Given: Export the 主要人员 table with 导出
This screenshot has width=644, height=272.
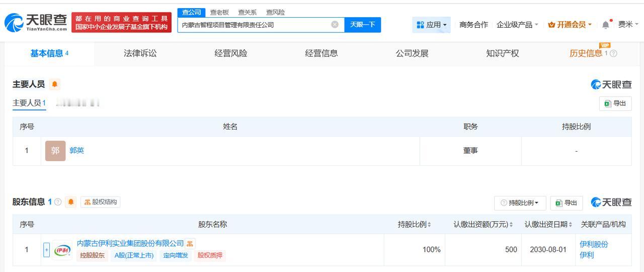Looking at the screenshot, I should tap(615, 103).
